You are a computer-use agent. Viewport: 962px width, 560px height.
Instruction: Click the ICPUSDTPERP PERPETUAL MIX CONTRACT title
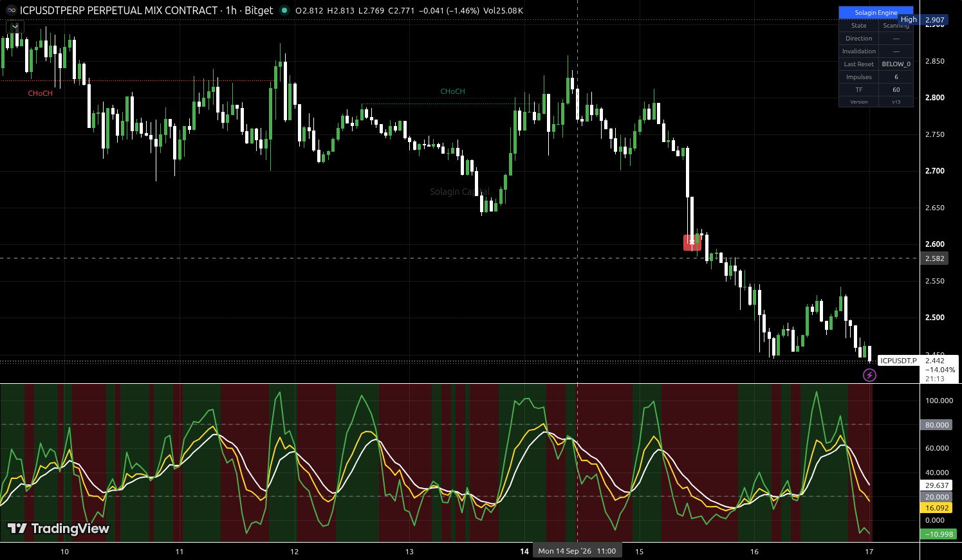coord(119,10)
